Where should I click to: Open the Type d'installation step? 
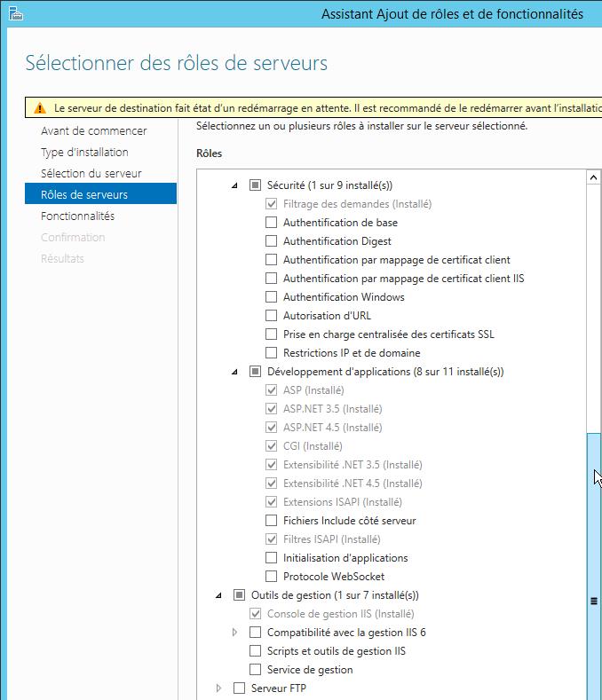(84, 153)
